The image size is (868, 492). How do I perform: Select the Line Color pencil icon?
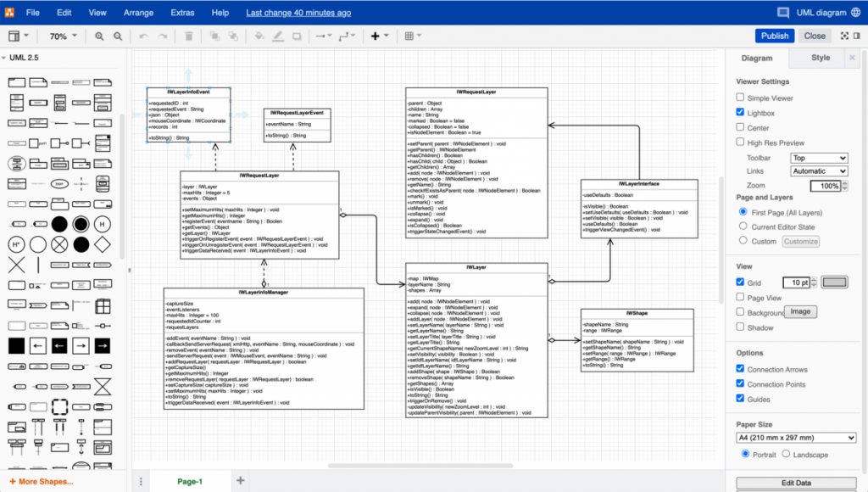pyautogui.click(x=278, y=36)
